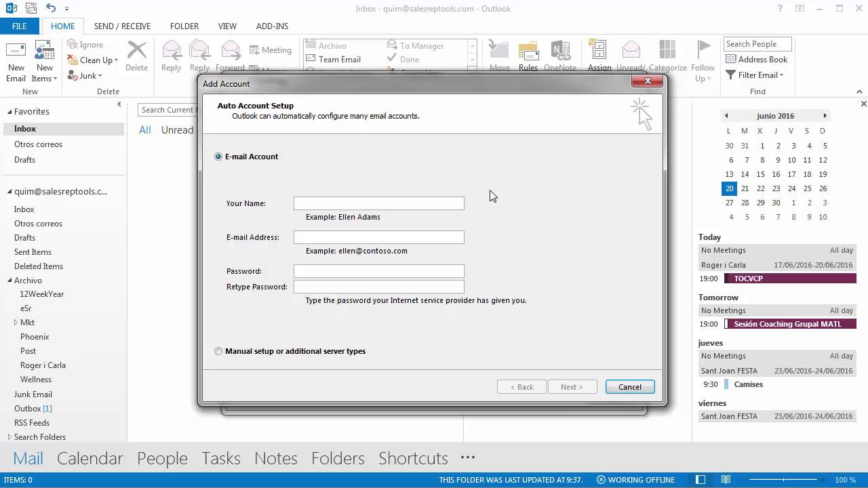This screenshot has width=868, height=488.
Task: Click the Send/Receive icon in title bar
Action: click(x=31, y=8)
